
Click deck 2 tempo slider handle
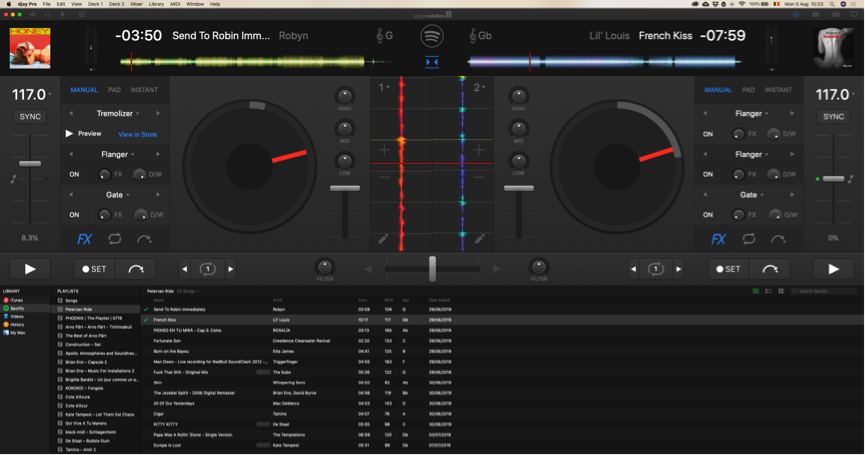tap(833, 179)
